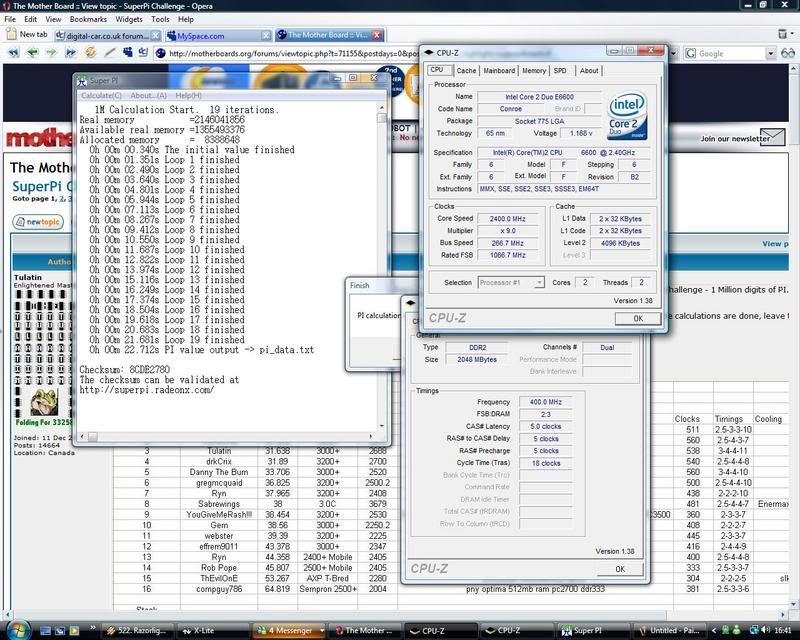Open the Messenger taskbar group dropdown arrow

pyautogui.click(x=321, y=630)
